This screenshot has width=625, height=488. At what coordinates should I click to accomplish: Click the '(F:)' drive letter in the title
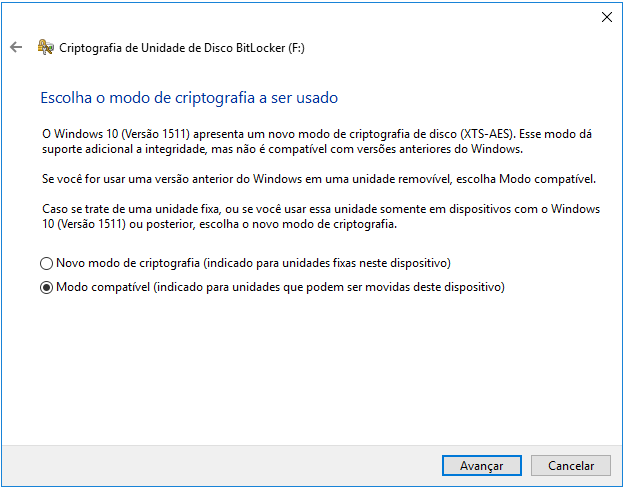point(296,47)
